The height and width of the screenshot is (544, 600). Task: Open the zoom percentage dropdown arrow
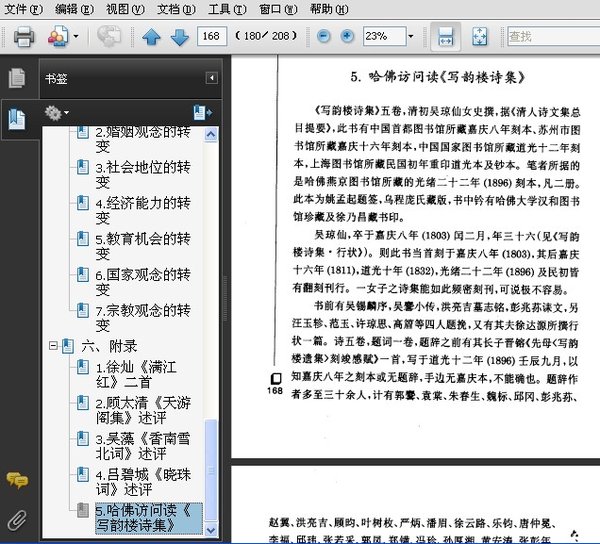pos(411,37)
